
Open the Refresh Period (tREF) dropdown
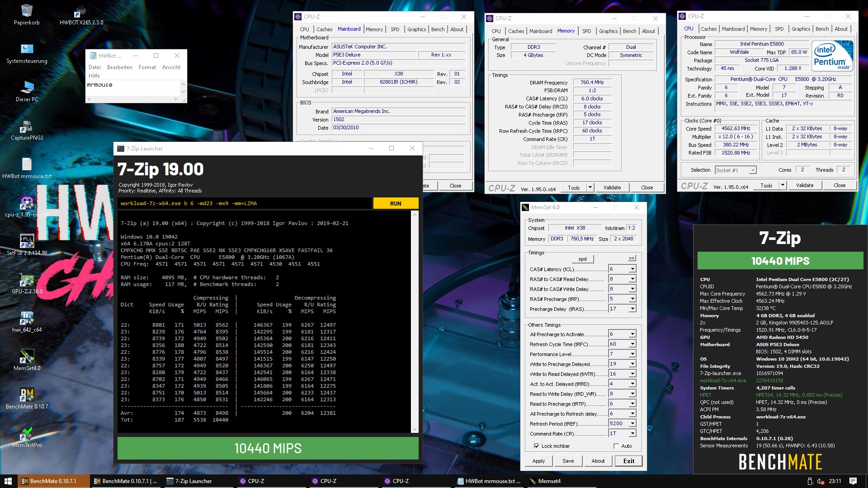point(632,423)
